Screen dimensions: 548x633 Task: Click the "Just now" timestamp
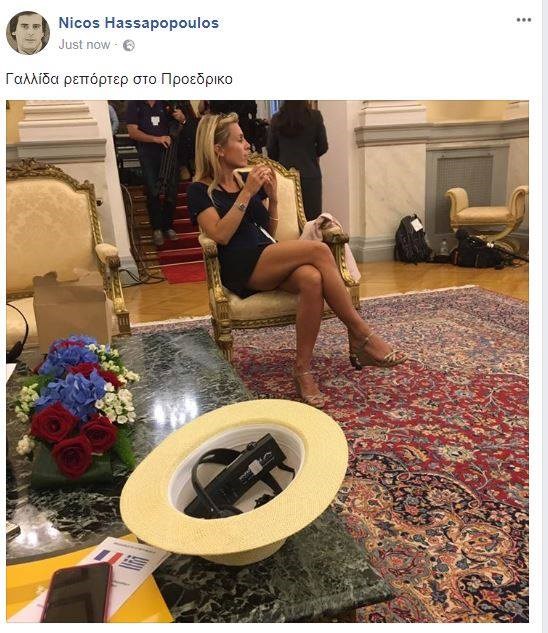point(84,45)
